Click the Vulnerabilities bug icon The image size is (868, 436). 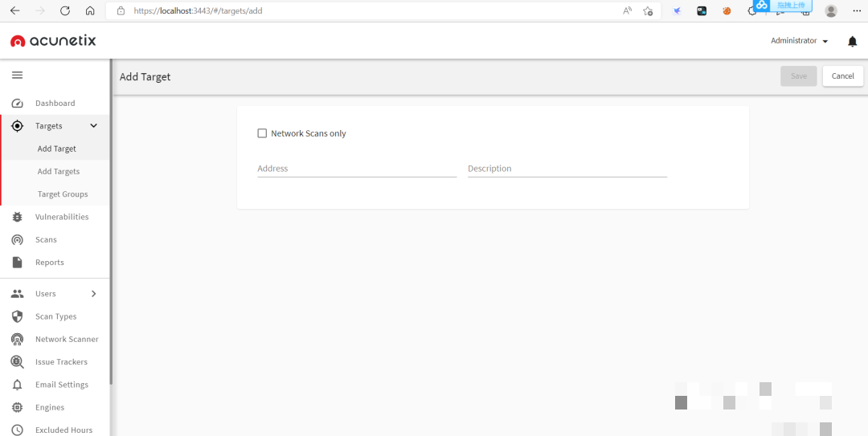[17, 217]
